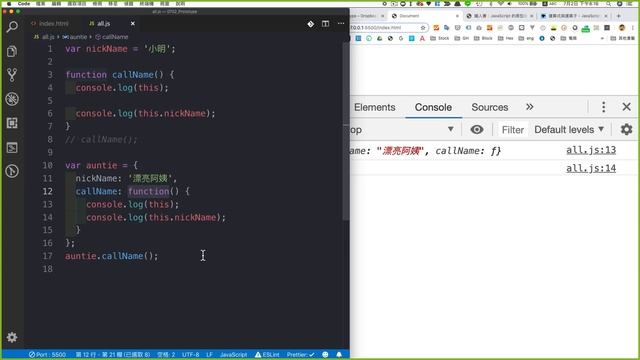Open notifications bell in status bar

pyautogui.click(x=339, y=354)
